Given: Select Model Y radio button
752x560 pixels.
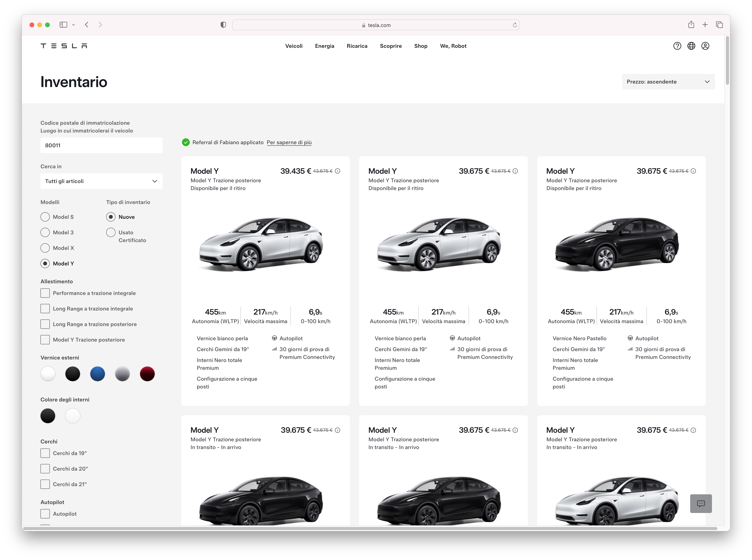Looking at the screenshot, I should point(45,264).
